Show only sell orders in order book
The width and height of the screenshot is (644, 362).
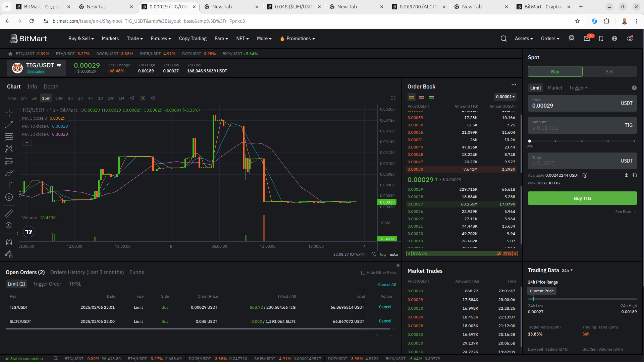(422, 97)
